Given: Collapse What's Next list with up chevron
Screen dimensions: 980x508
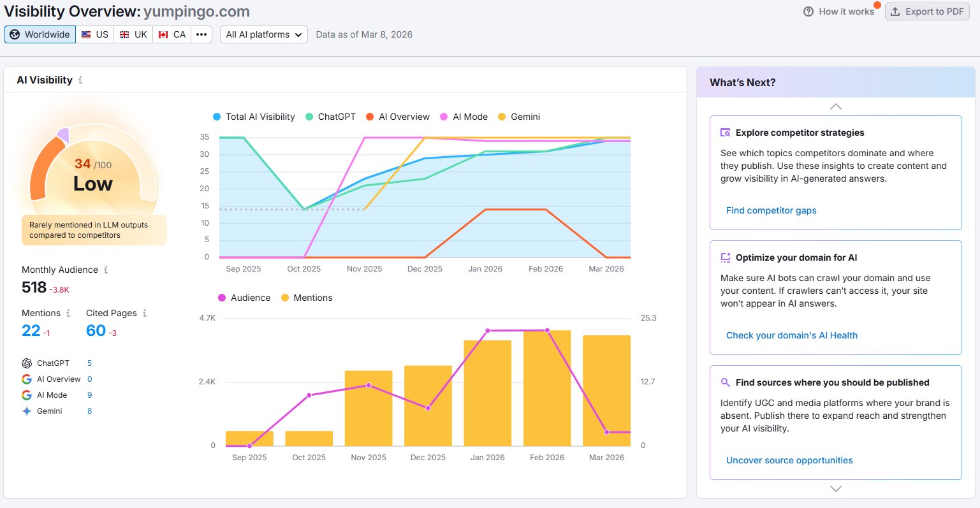Looking at the screenshot, I should click(836, 106).
